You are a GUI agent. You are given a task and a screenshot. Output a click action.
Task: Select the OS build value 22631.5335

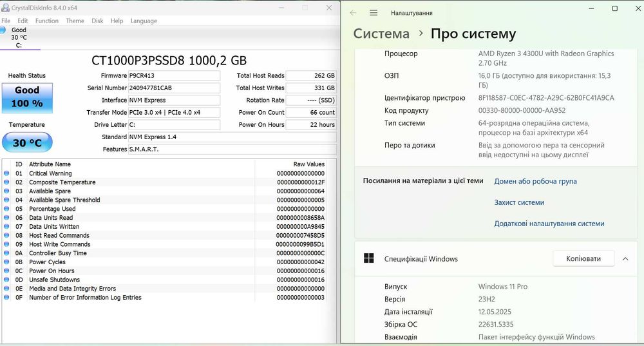[496, 324]
